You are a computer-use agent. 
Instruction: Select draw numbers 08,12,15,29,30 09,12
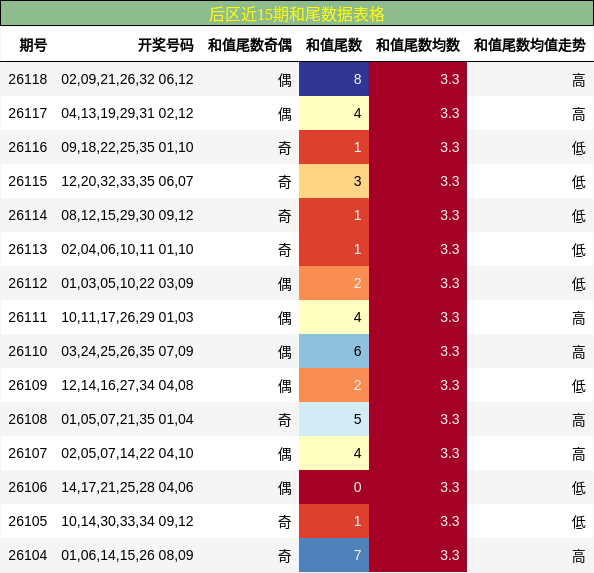click(127, 215)
